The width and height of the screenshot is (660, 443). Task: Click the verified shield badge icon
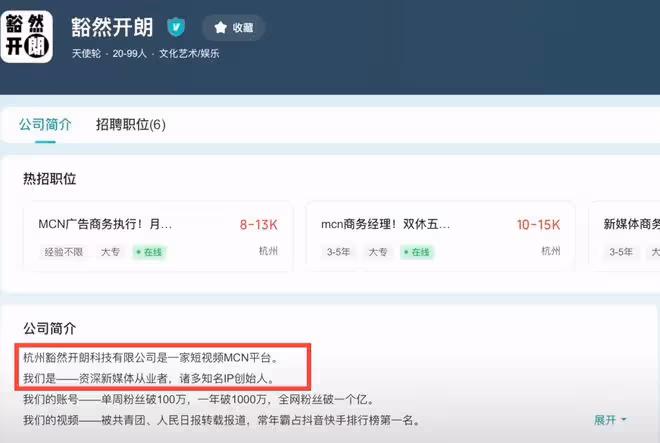(176, 27)
